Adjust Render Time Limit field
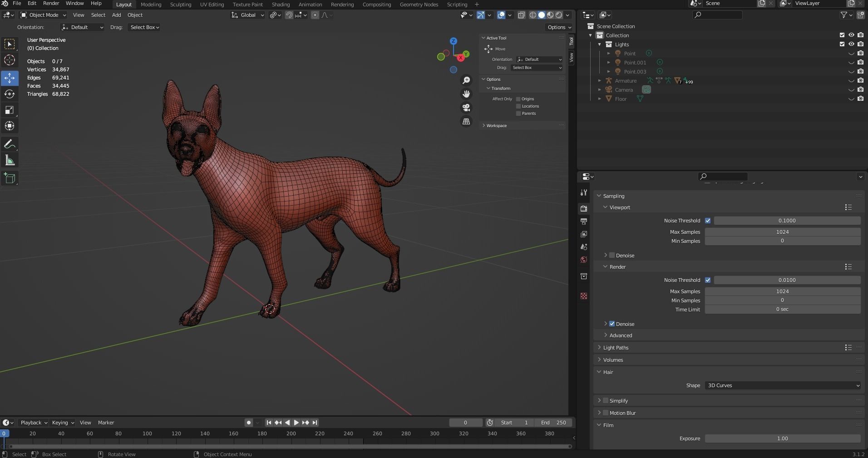The width and height of the screenshot is (868, 458). coord(783,310)
